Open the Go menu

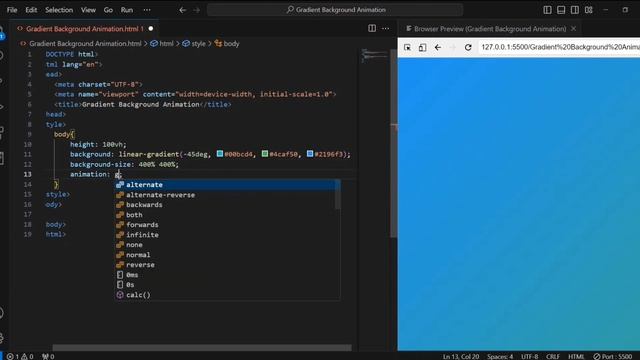108,10
